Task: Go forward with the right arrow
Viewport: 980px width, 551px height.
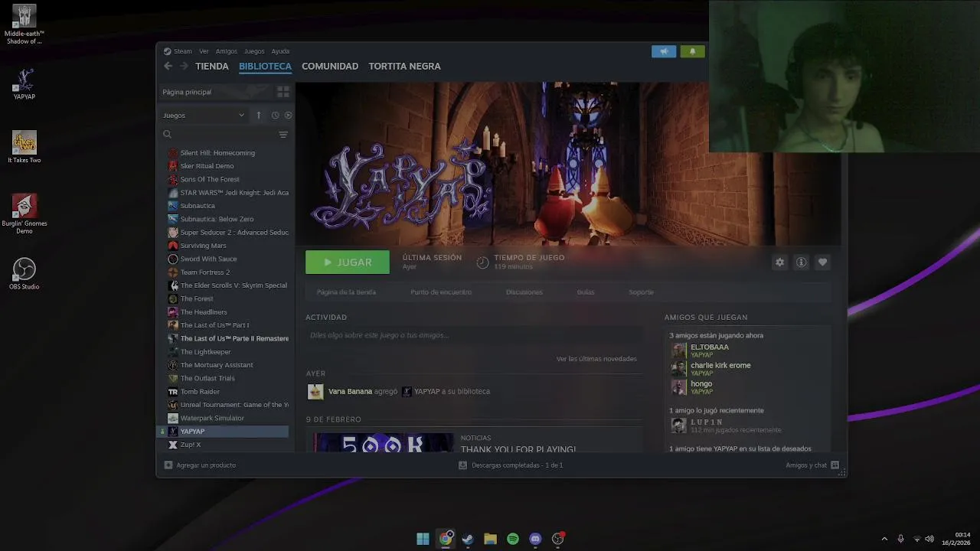Action: [184, 67]
